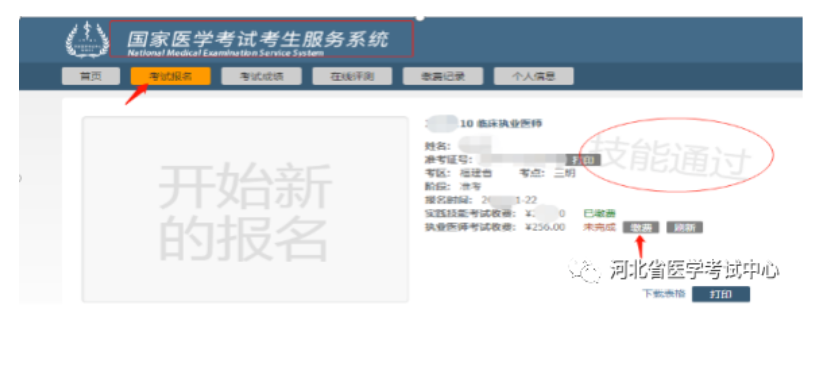The width and height of the screenshot is (830, 367).
Task: Click the green 已缴费 status label
Action: coord(599,214)
